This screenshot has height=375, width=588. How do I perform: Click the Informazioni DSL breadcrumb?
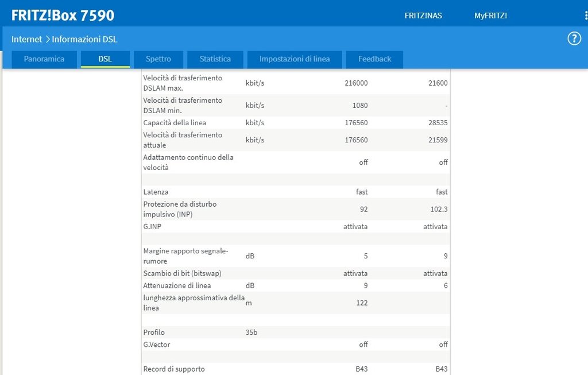point(84,40)
